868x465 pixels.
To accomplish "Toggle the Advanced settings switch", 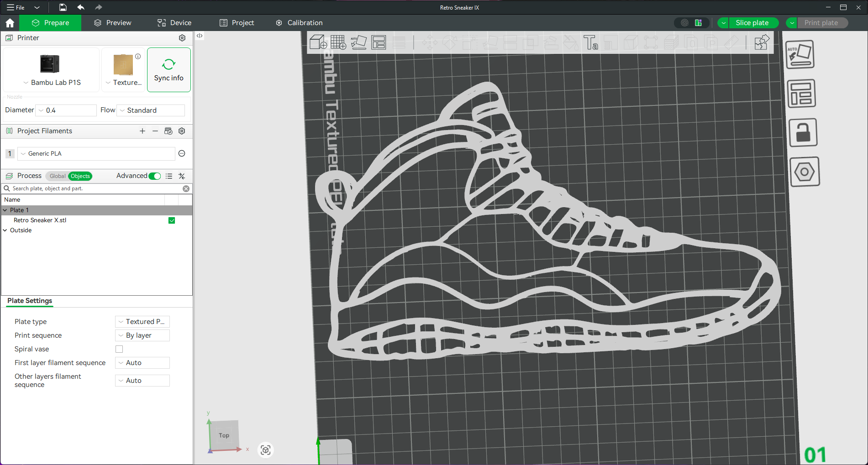I will click(x=155, y=176).
